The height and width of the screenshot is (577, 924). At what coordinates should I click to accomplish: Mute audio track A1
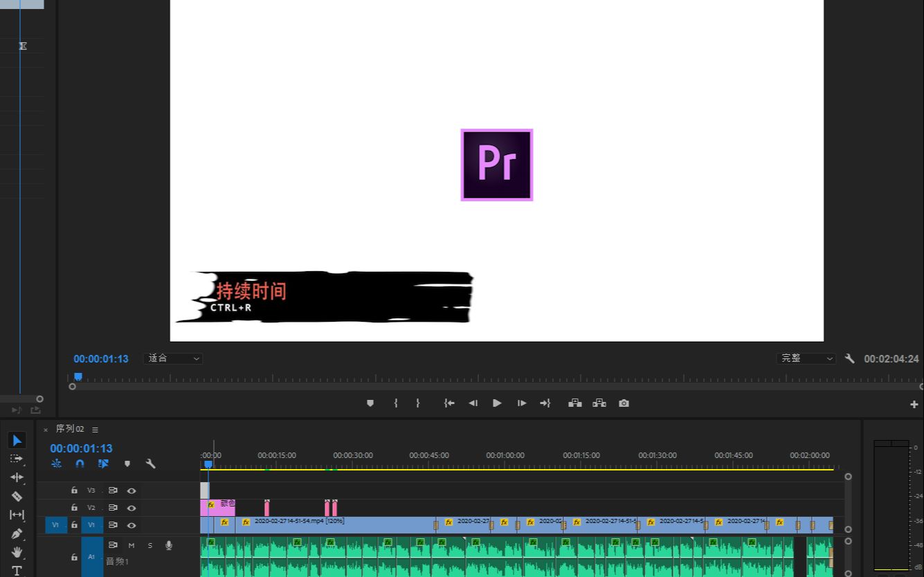[x=132, y=545]
